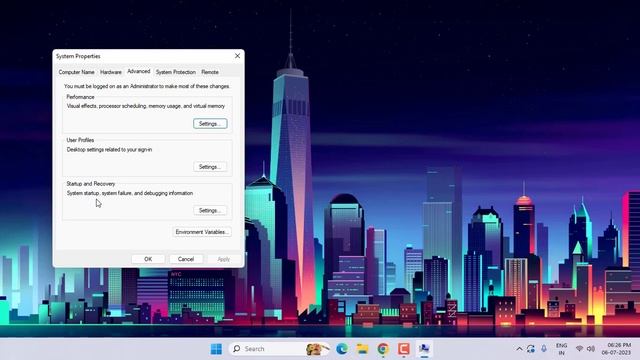Show hidden system tray icons

(x=519, y=349)
